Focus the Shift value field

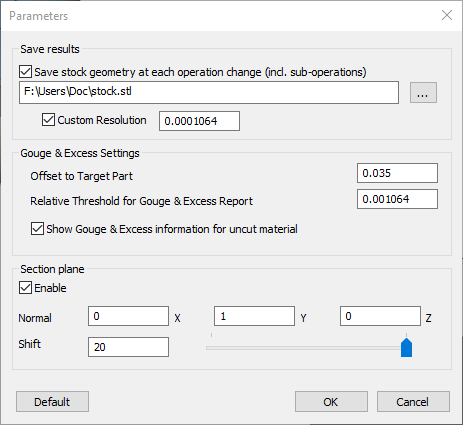coord(128,347)
